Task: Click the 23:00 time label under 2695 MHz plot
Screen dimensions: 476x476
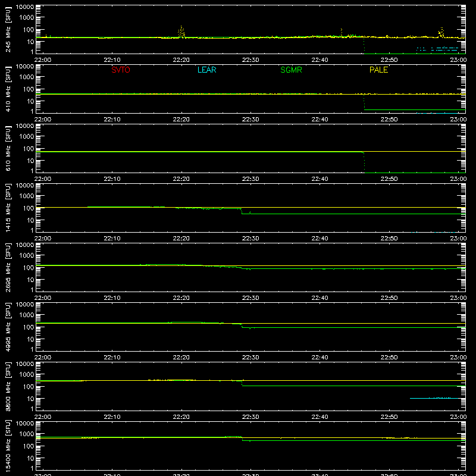Action: tap(458, 298)
